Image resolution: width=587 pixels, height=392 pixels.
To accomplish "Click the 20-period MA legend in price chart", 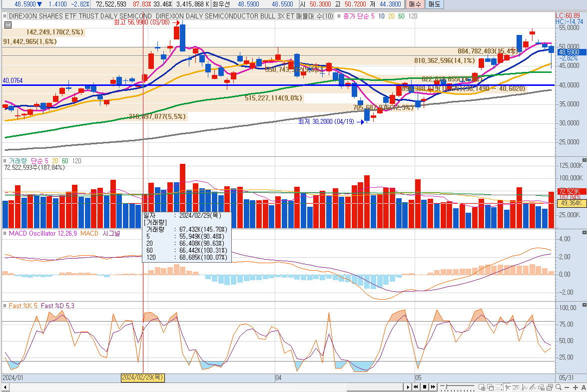I will [x=391, y=16].
